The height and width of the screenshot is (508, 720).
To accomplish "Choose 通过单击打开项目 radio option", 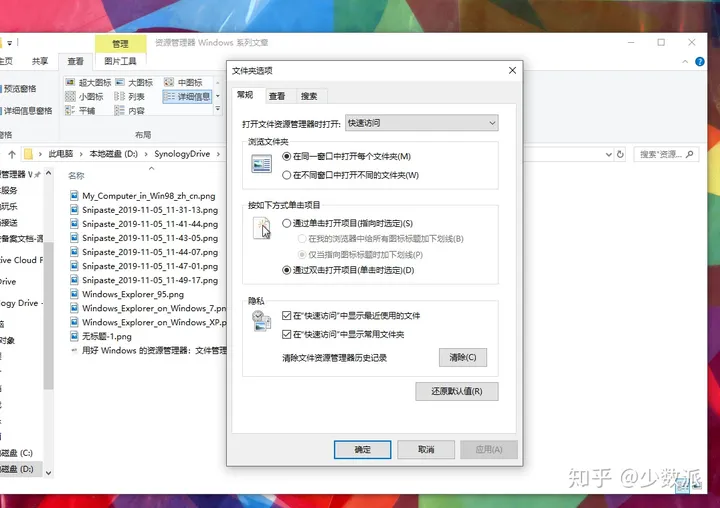I will point(348,223).
